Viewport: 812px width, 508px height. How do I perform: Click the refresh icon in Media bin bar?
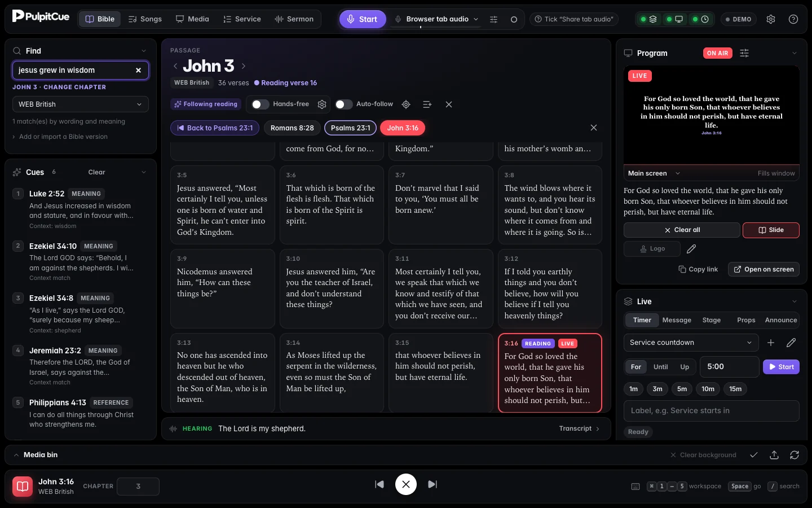click(795, 455)
